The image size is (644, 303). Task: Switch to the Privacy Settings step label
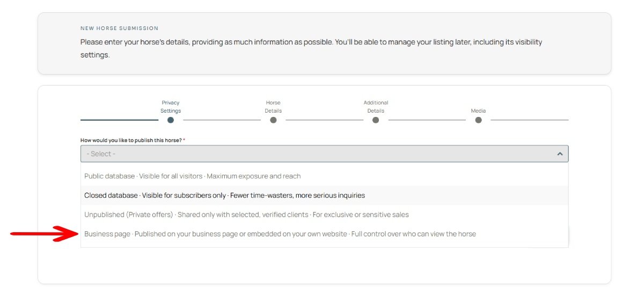pyautogui.click(x=171, y=107)
